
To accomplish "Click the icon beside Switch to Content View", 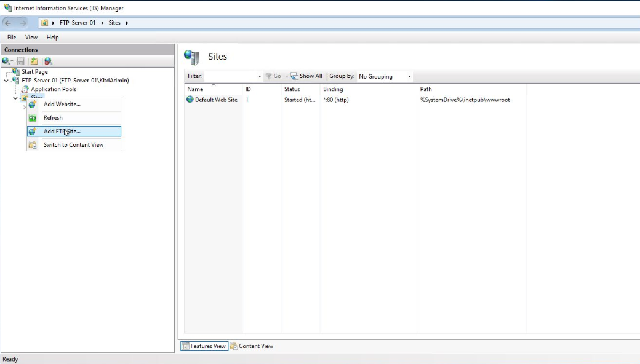I will click(x=32, y=144).
